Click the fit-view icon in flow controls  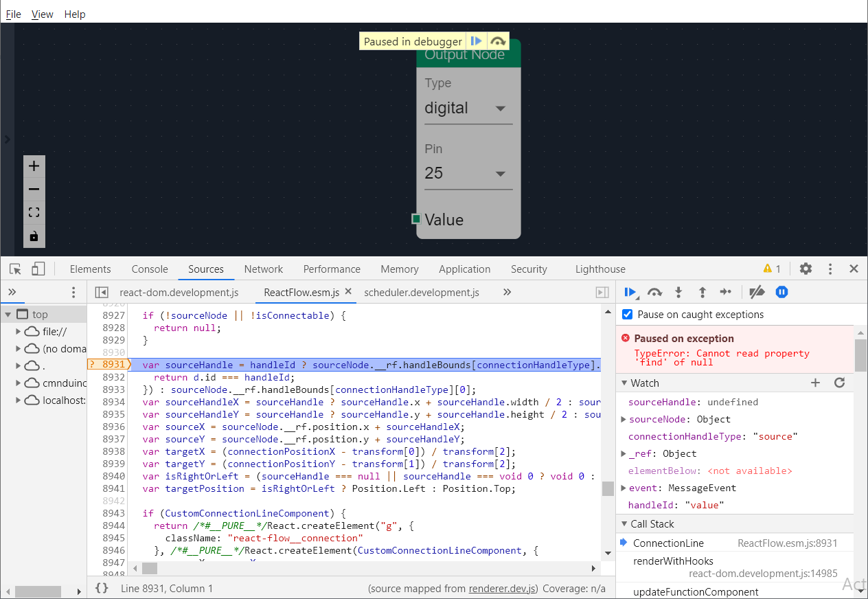click(34, 212)
